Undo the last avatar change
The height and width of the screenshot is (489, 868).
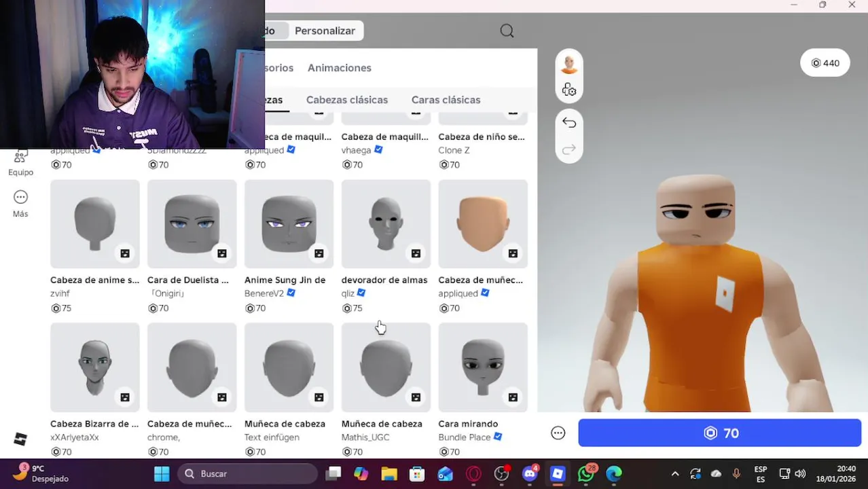569,123
